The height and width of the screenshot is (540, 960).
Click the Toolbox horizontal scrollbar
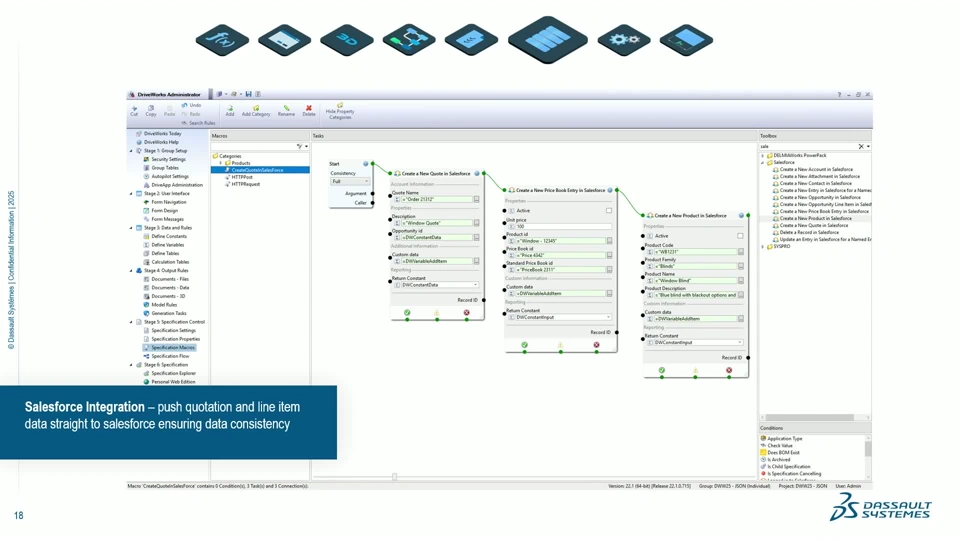(x=809, y=418)
